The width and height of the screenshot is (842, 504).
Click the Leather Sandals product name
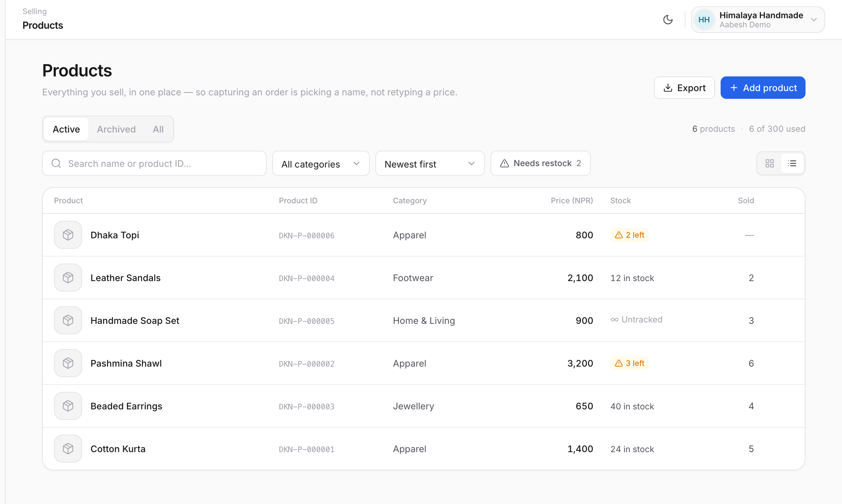coord(125,278)
